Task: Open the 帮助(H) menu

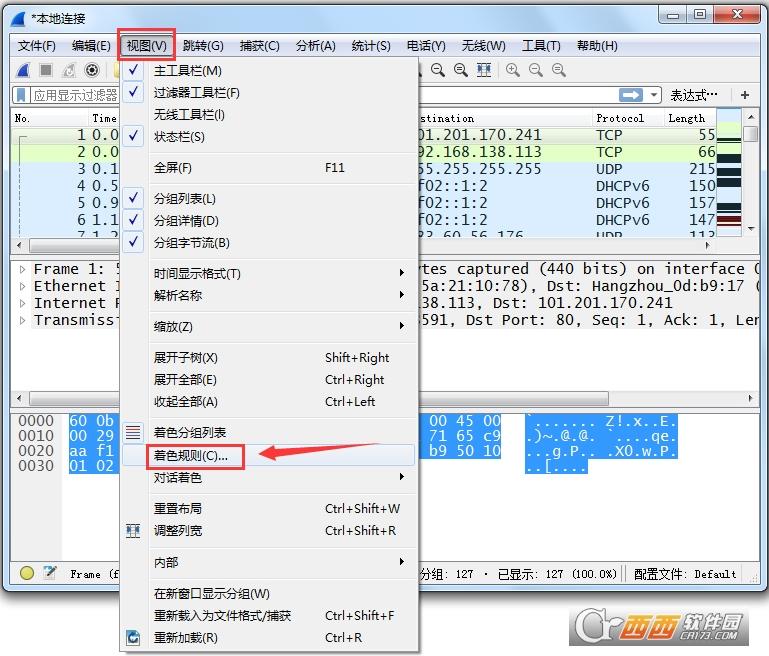Action: coord(597,46)
